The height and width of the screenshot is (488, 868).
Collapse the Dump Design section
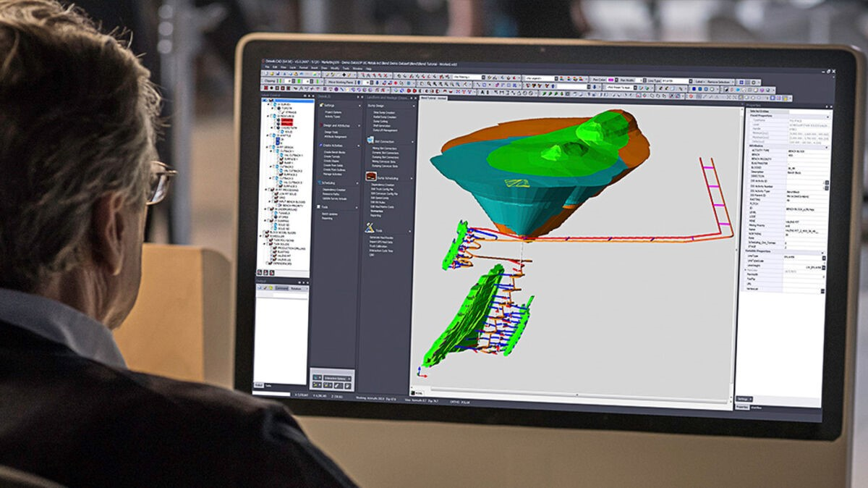(412, 105)
